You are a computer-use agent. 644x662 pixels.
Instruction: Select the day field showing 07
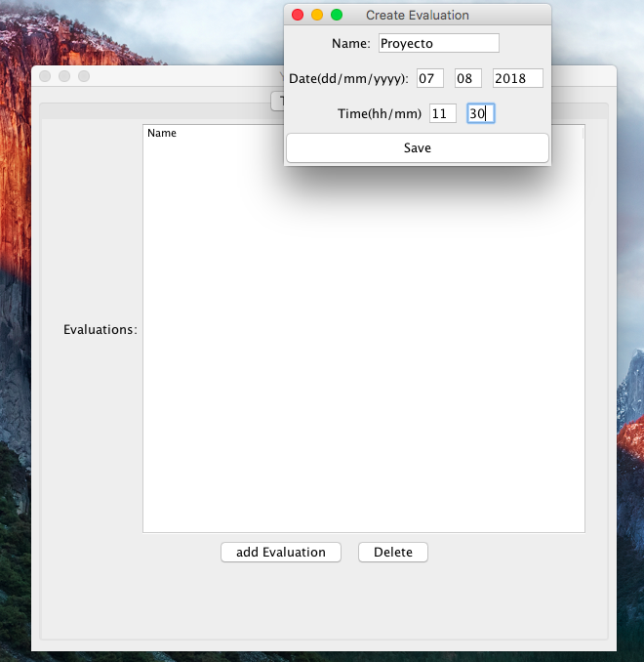(x=429, y=78)
